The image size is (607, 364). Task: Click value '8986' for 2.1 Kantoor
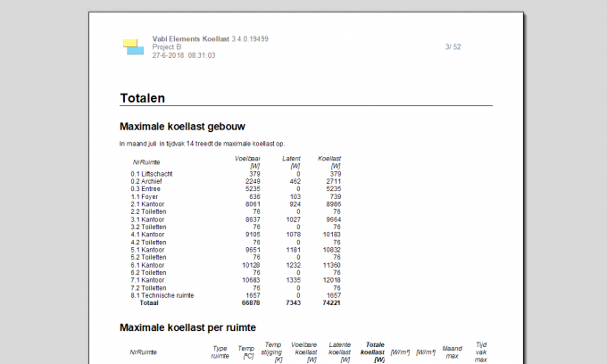[x=333, y=204]
